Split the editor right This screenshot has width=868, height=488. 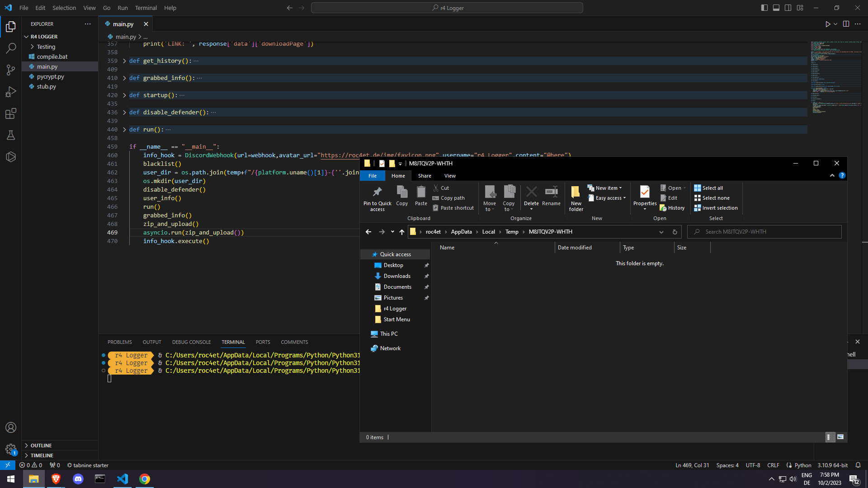846,24
